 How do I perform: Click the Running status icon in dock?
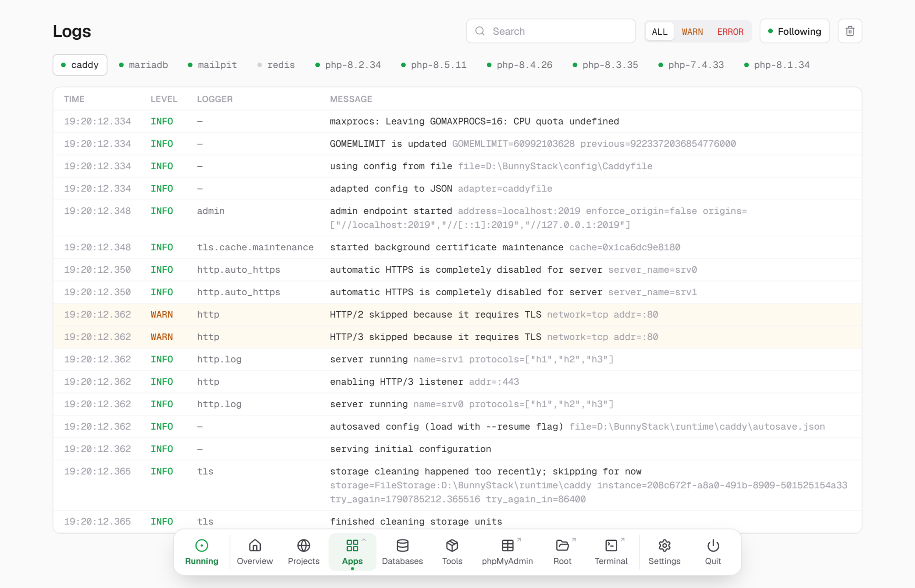201,545
